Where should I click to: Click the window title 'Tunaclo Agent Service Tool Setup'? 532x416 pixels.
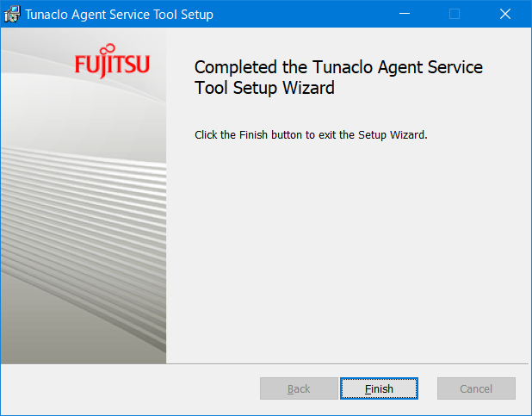tap(119, 15)
